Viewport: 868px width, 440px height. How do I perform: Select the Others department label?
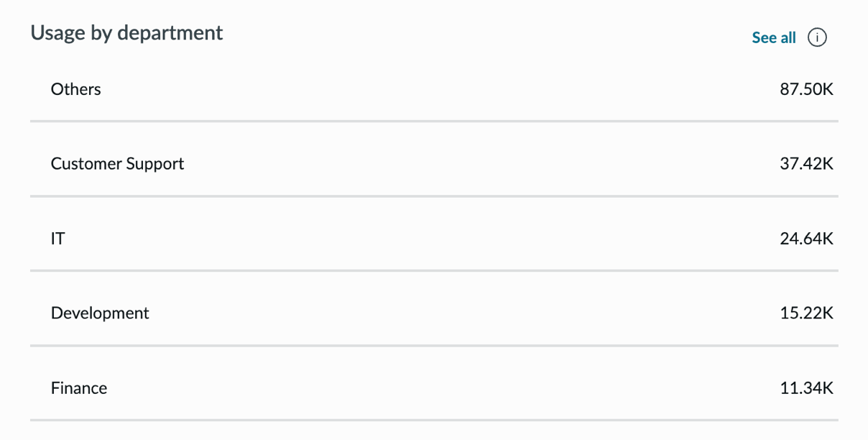click(75, 89)
